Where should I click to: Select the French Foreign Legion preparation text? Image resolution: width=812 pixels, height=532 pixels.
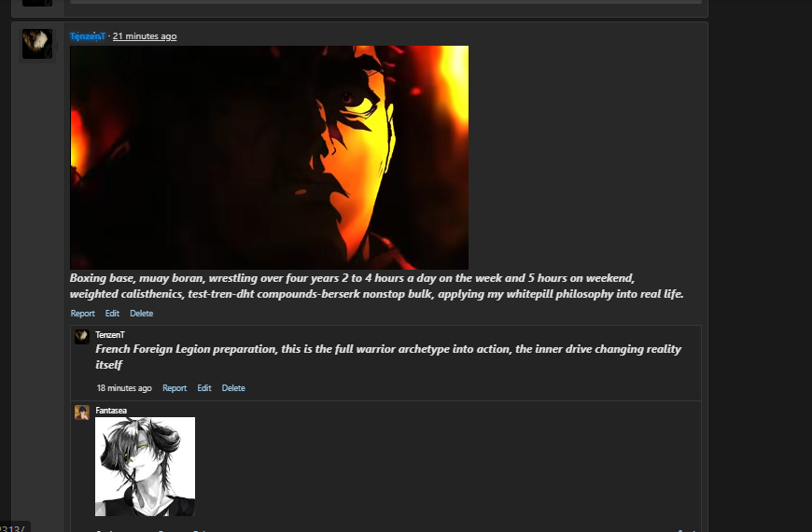[x=388, y=357]
